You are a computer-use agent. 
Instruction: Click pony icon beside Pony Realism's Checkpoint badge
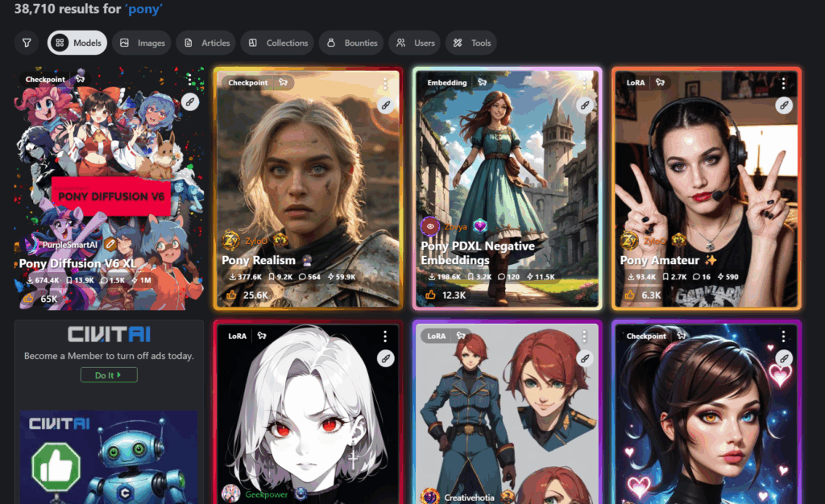click(283, 82)
